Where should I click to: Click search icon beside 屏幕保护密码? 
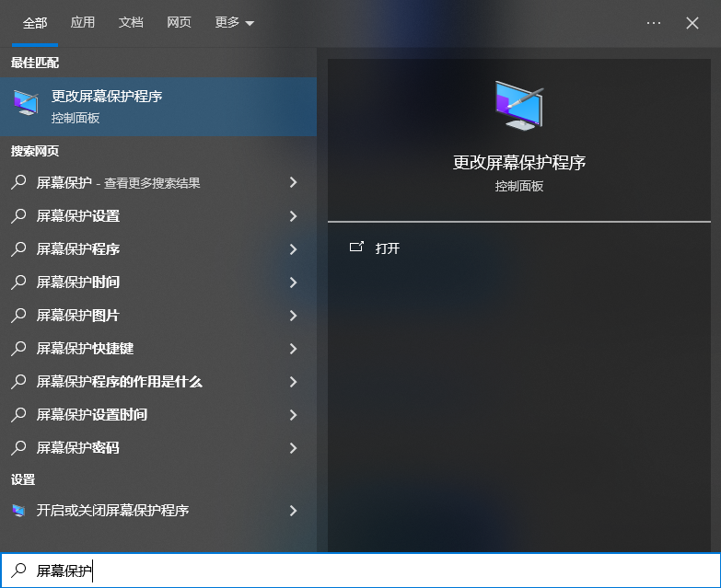pyautogui.click(x=18, y=447)
